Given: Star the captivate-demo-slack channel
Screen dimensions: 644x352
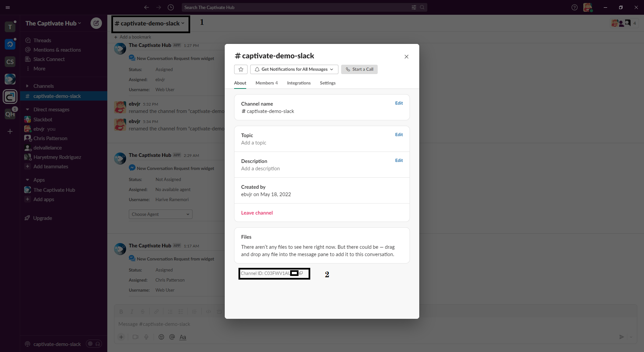Looking at the screenshot, I should coord(240,69).
